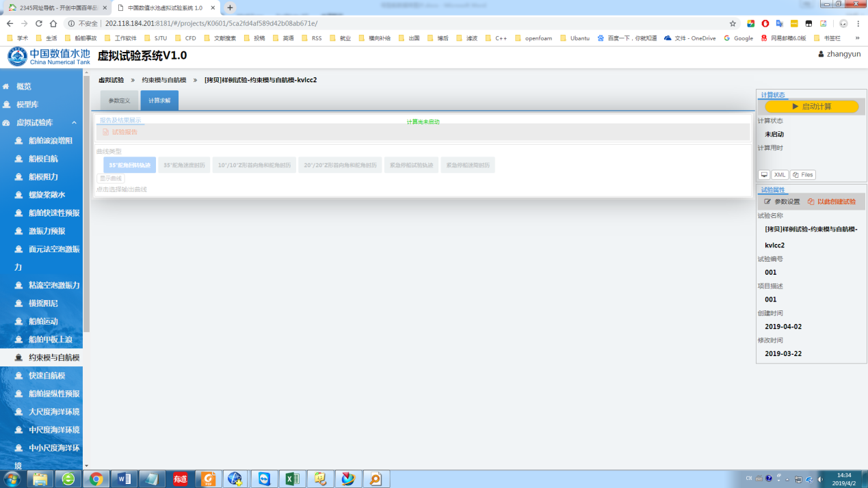Open Excel from the Windows taskbar
This screenshot has height=488, width=868.
[292, 478]
